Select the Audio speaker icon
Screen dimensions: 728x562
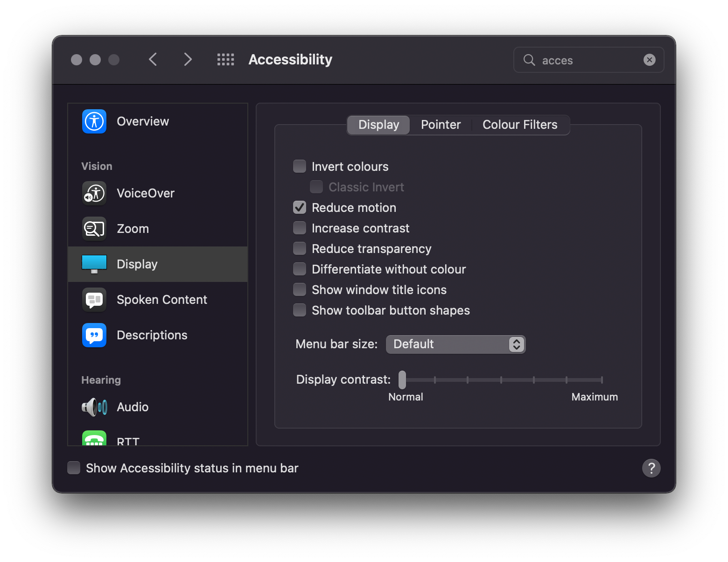pos(94,407)
